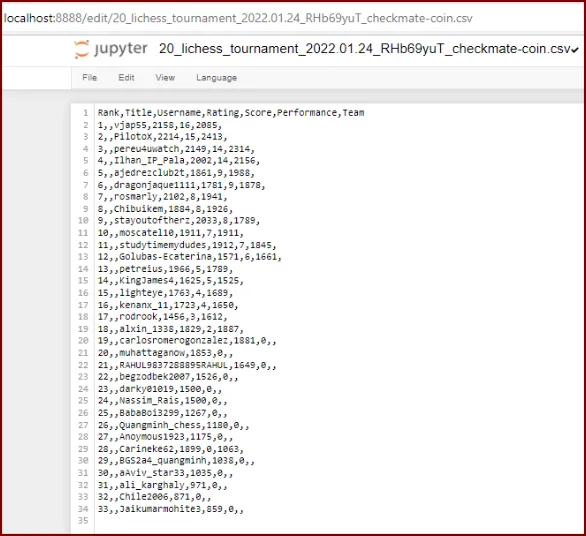The image size is (586, 536).
Task: Click the line with petreius
Action: 165,269
